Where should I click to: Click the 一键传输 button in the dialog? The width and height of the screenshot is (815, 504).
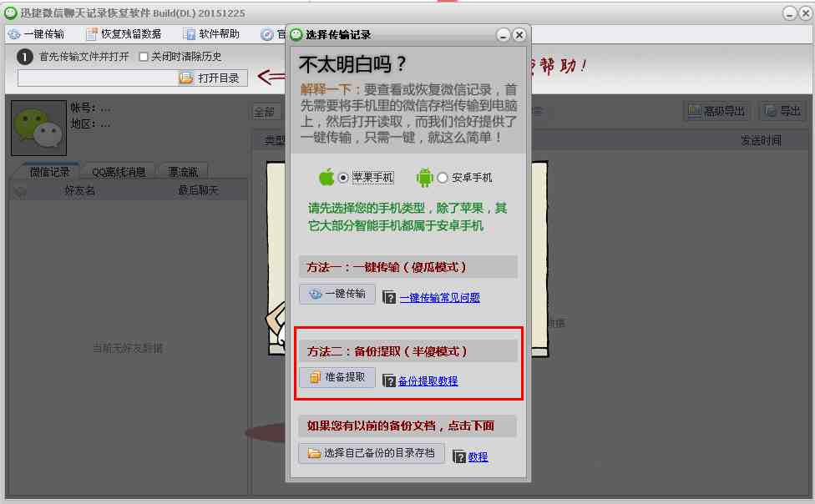(x=337, y=294)
